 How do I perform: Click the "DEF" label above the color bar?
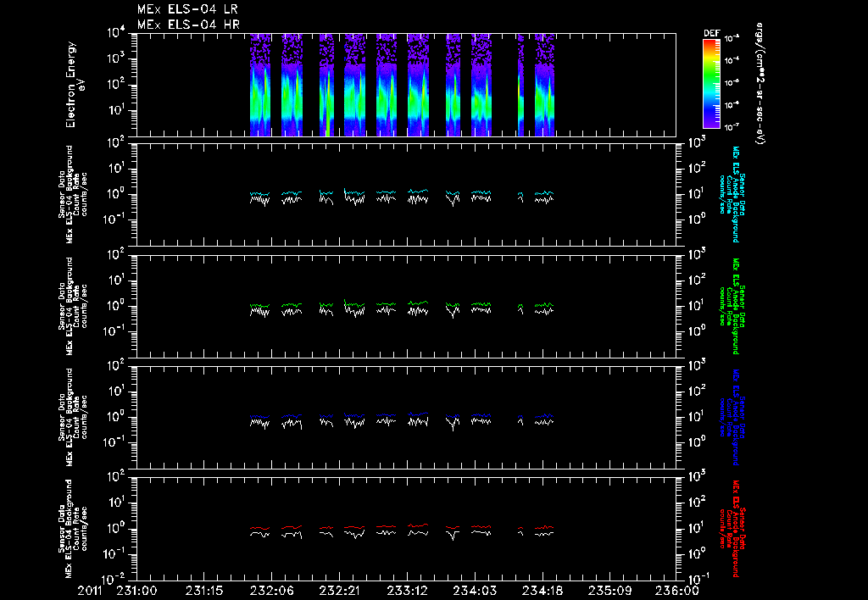point(711,33)
